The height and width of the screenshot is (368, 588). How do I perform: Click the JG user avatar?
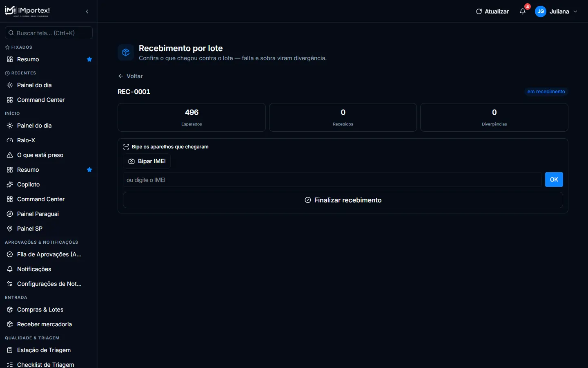(x=541, y=11)
